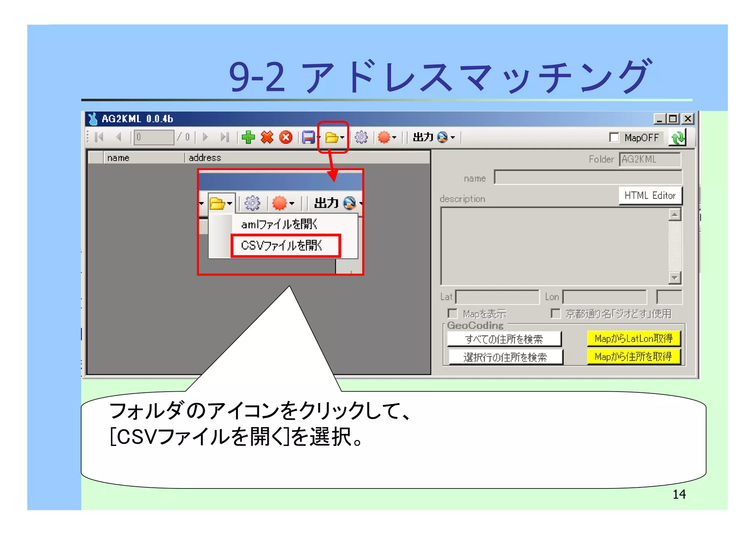Go to the first record navigation arrow
Screen dimensions: 756x535
[99, 137]
